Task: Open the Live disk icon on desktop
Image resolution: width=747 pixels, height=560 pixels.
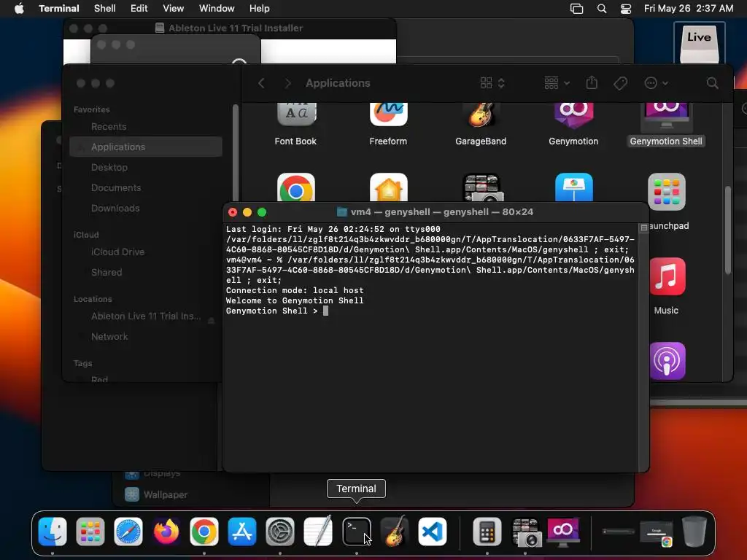Action: coord(700,44)
